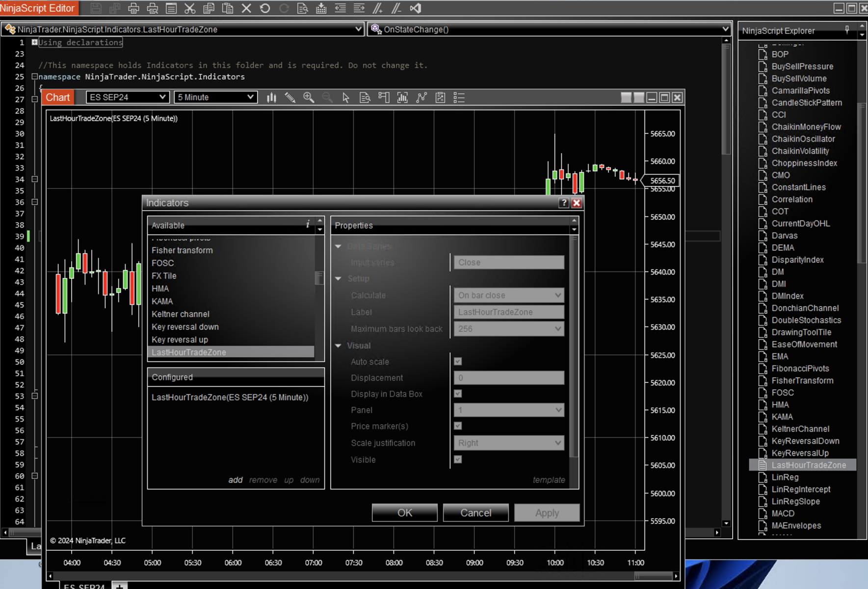
Task: Collapse the Data Series properties section
Action: coord(338,246)
